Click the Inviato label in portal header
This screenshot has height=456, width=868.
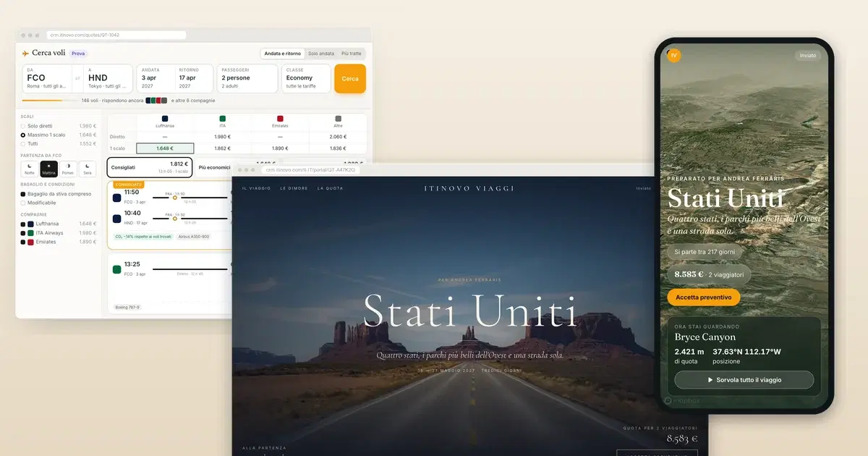coord(643,188)
